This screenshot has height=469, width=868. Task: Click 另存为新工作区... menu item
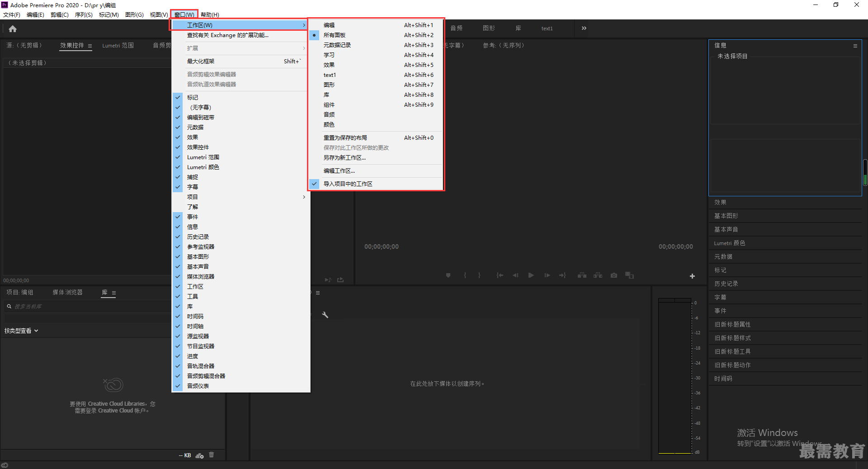point(376,157)
